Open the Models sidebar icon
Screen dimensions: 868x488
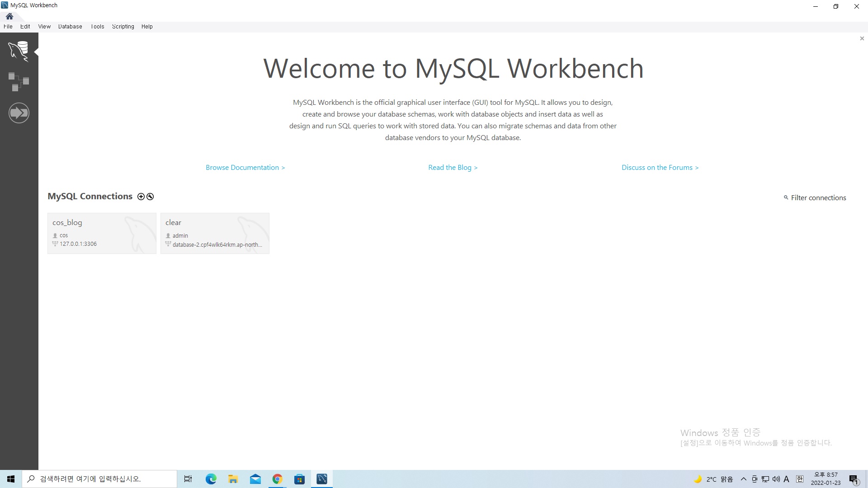click(x=19, y=82)
